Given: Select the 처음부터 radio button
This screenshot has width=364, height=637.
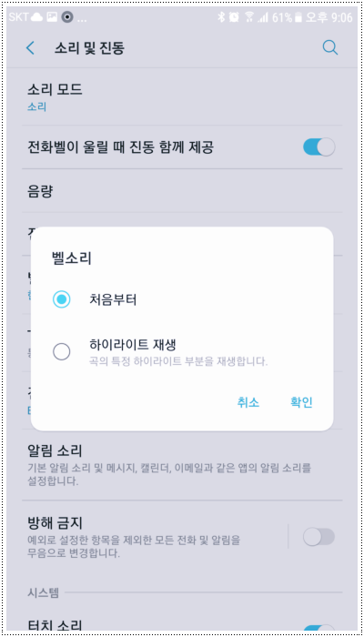Looking at the screenshot, I should click(61, 299).
